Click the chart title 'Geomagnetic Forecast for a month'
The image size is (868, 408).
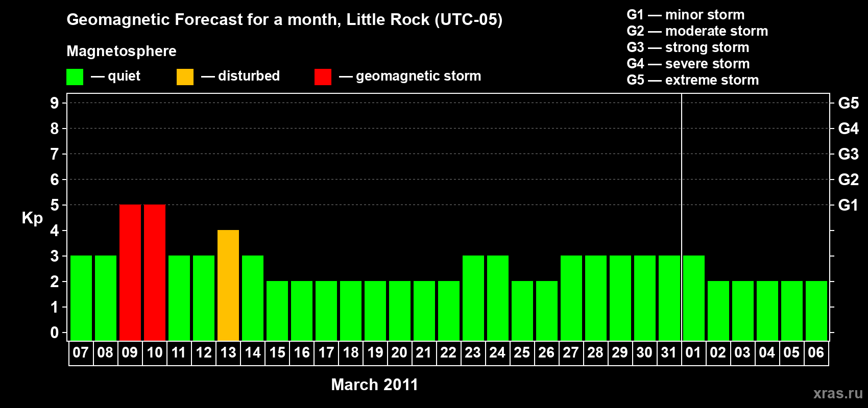pos(204,19)
